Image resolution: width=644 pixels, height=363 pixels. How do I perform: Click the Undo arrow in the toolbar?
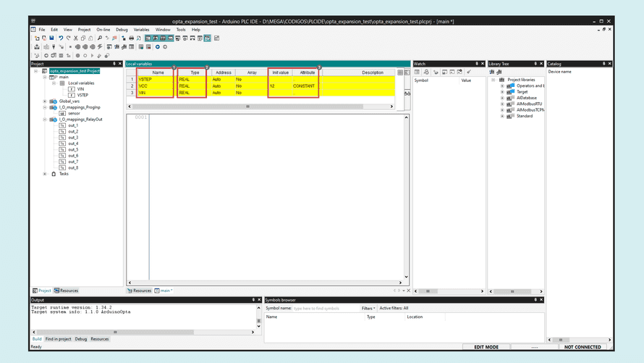point(61,38)
